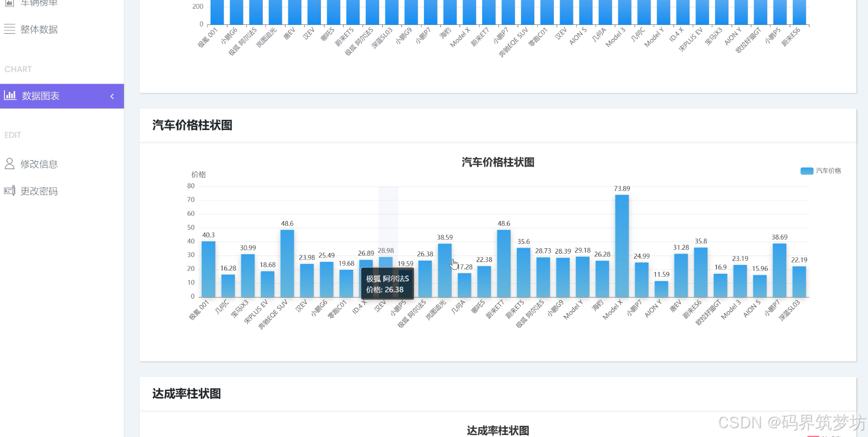The height and width of the screenshot is (437, 868).
Task: Click the 唐EV price bar 31.28
Action: 681,276
